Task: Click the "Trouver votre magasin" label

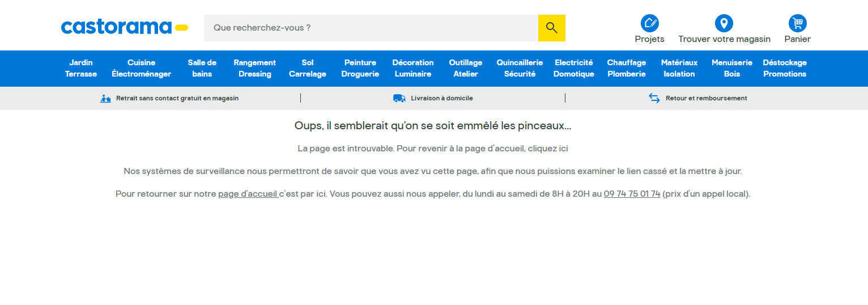Action: [724, 39]
